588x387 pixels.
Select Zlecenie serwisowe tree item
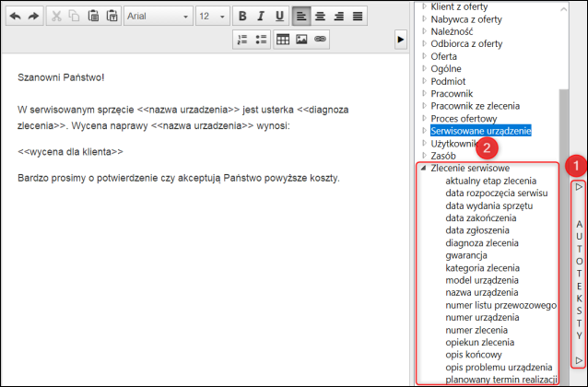470,168
